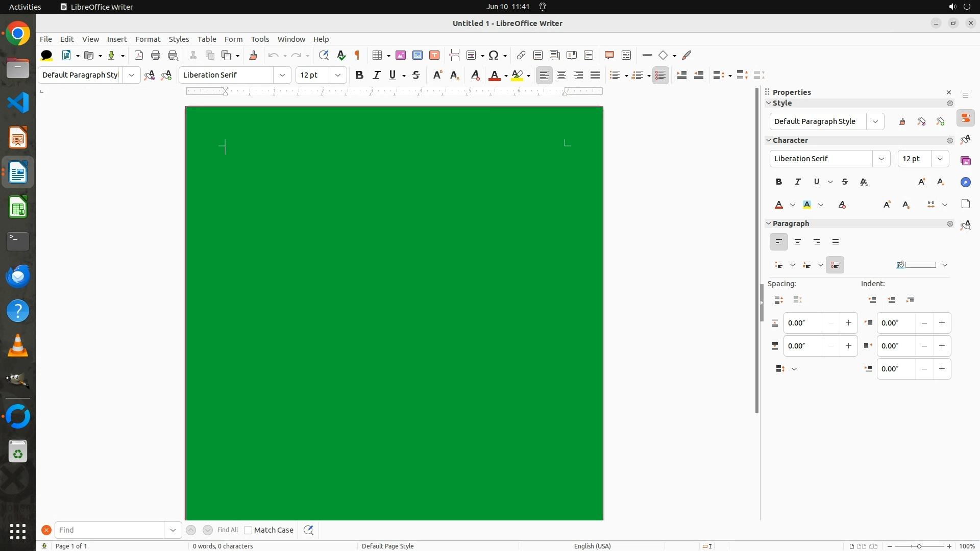Increase above-paragraph spacing with plus button
The width and height of the screenshot is (980, 551).
click(x=848, y=323)
